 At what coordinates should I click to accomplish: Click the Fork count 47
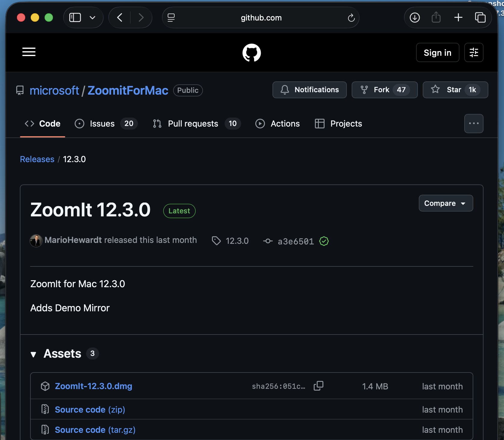[401, 90]
